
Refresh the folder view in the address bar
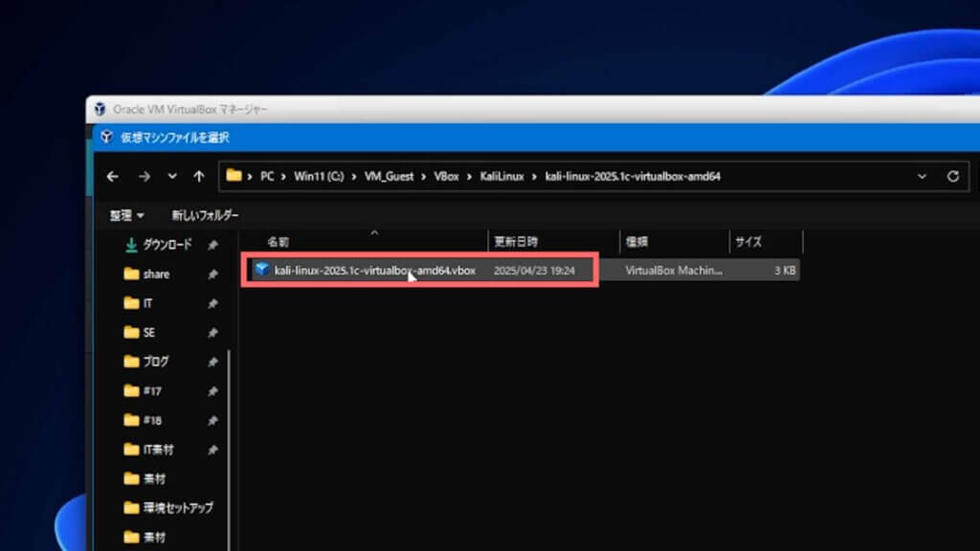click(952, 177)
